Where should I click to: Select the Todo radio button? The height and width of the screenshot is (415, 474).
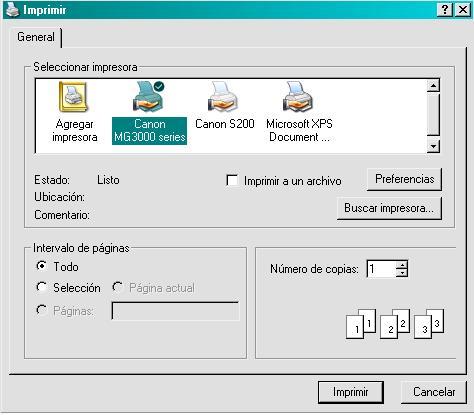point(41,266)
